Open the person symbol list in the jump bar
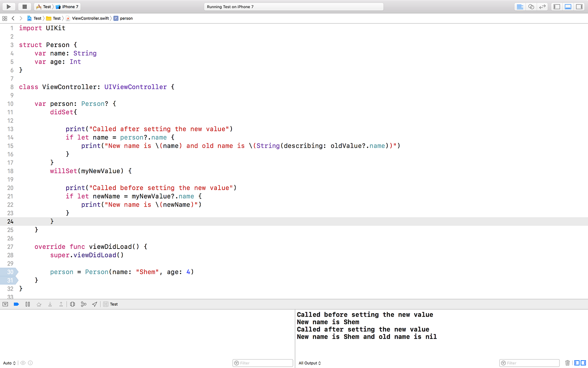This screenshot has width=588, height=368. click(123, 18)
